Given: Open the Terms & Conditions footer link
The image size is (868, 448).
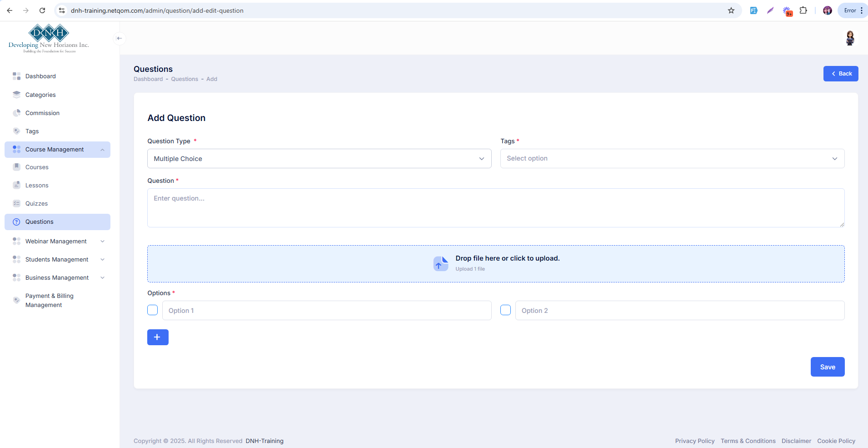Looking at the screenshot, I should coord(748,441).
